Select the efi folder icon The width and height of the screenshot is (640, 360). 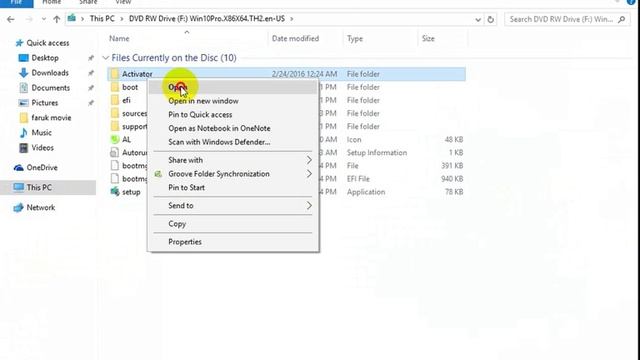pyautogui.click(x=115, y=100)
